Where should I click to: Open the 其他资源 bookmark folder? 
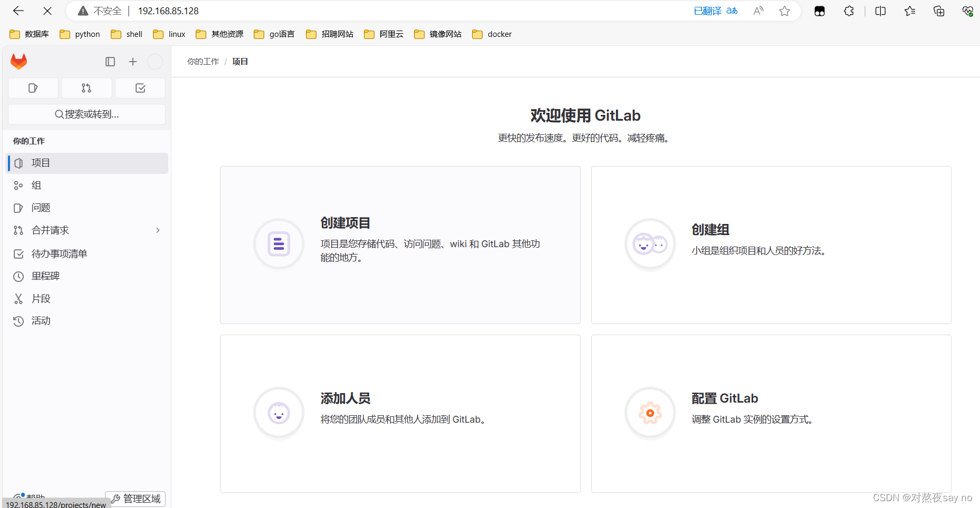point(219,34)
